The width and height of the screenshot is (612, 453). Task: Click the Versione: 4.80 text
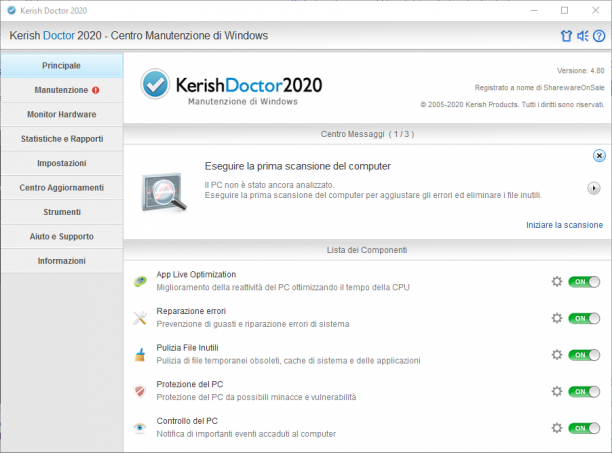point(580,71)
